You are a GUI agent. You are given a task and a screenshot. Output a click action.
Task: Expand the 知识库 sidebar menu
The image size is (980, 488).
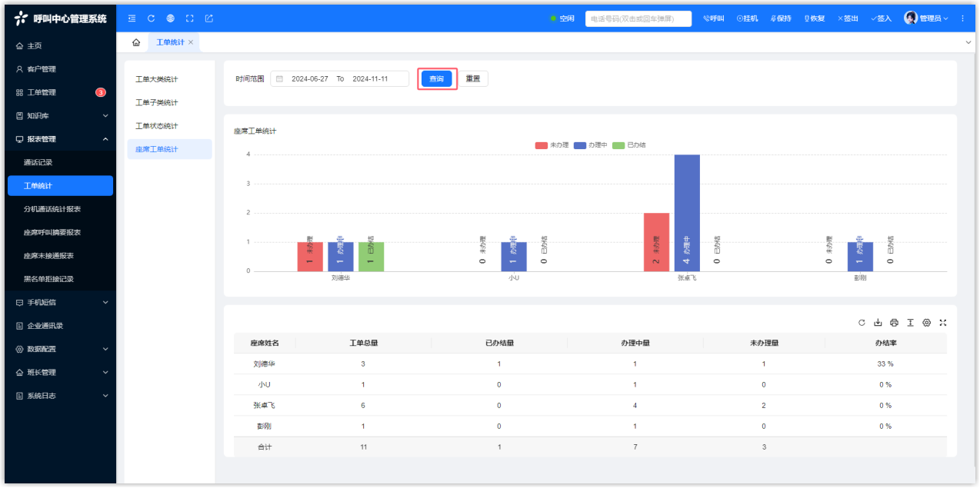[60, 116]
